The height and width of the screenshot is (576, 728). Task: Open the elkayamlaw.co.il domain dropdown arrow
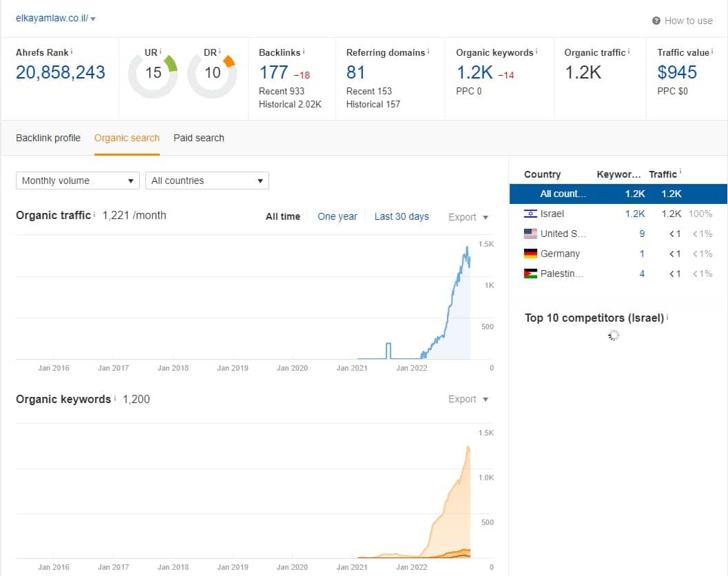pyautogui.click(x=93, y=19)
